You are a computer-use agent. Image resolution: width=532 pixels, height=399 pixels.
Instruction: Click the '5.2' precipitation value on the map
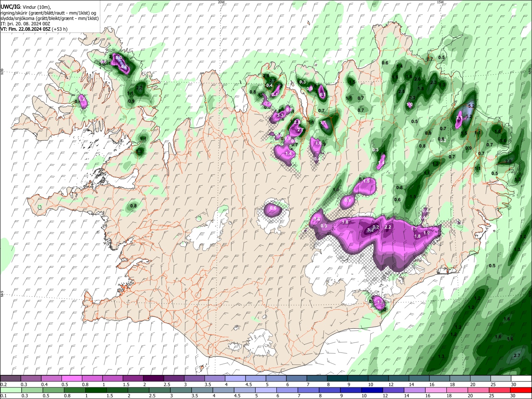471,106
